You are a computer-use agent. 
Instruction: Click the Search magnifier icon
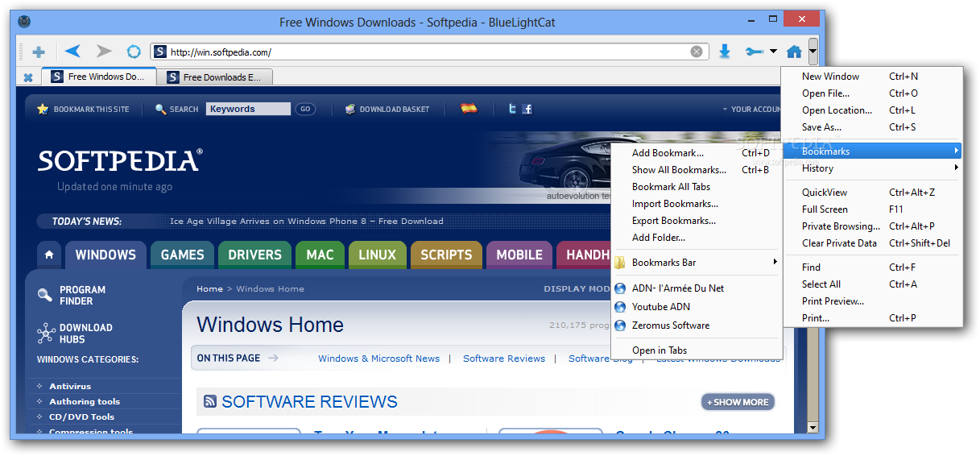pos(160,109)
